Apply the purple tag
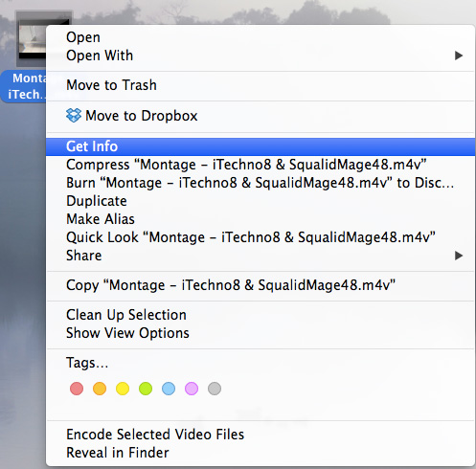This screenshot has width=476, height=469. tap(192, 389)
